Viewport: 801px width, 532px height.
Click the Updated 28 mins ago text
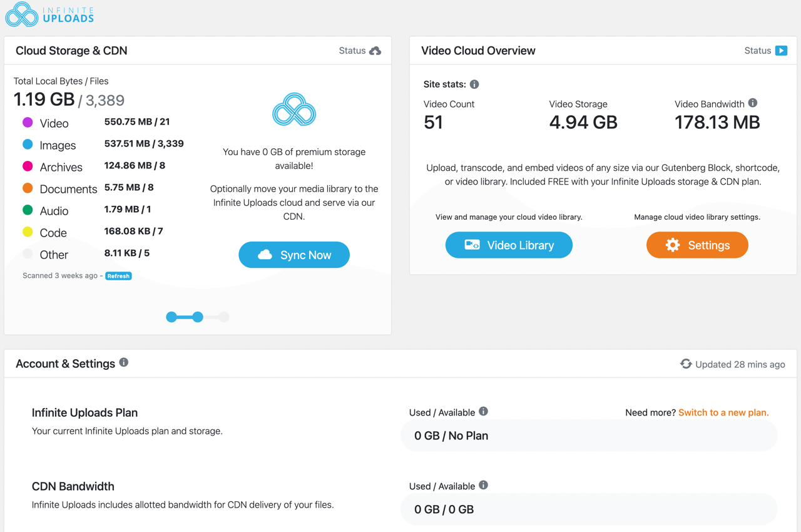coord(740,364)
